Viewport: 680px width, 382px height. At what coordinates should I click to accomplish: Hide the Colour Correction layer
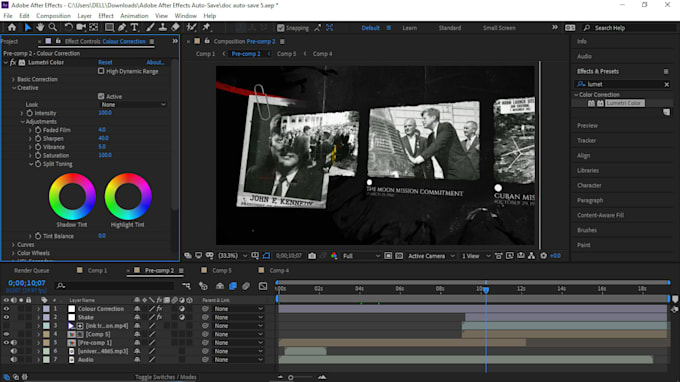[x=6, y=309]
